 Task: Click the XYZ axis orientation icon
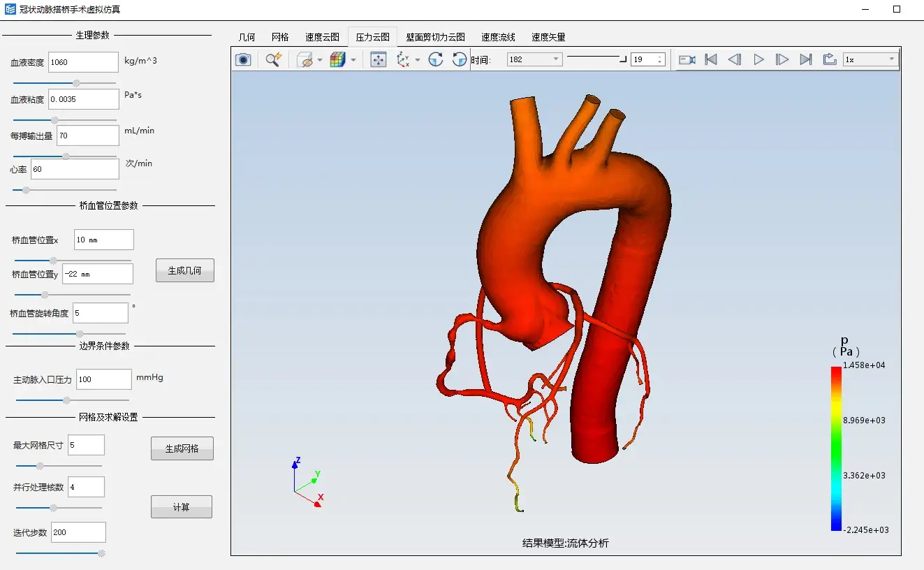pyautogui.click(x=403, y=59)
